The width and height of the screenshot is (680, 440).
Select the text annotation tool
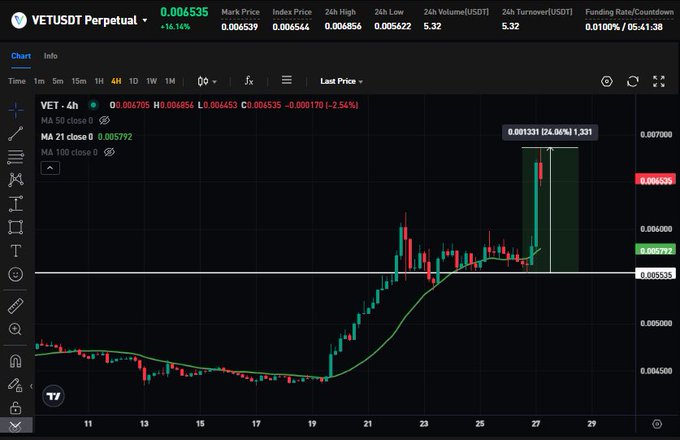click(16, 251)
